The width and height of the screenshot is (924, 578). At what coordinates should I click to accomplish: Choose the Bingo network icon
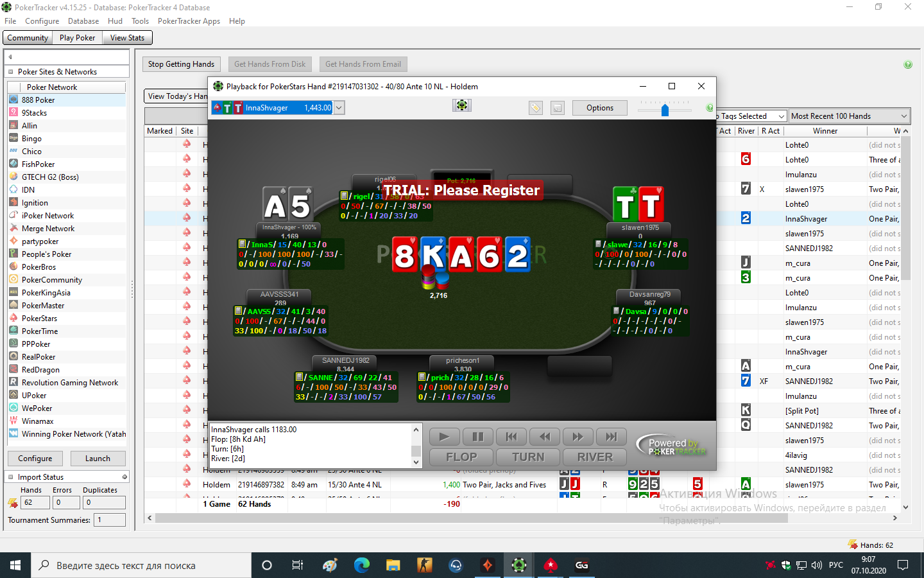(x=13, y=138)
